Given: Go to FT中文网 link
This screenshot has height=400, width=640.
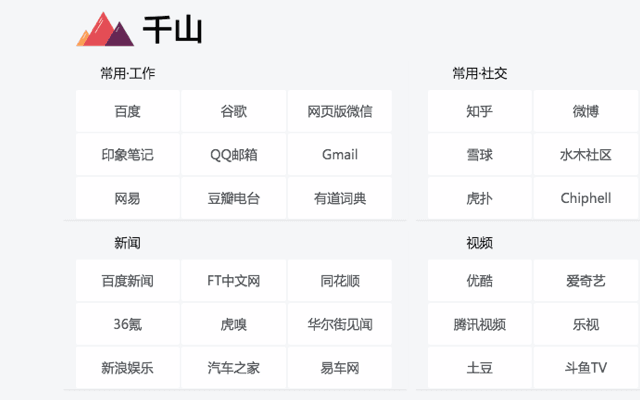Looking at the screenshot, I should coord(233,281).
